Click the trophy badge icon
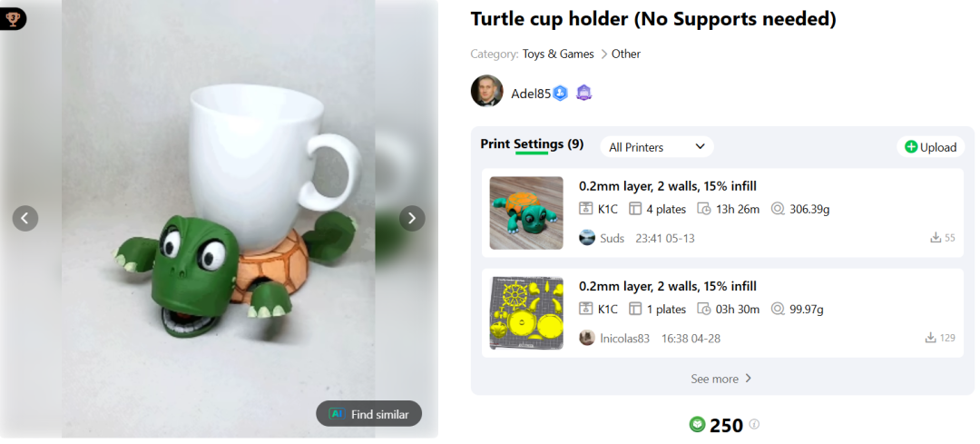980x444 pixels. pos(13,18)
